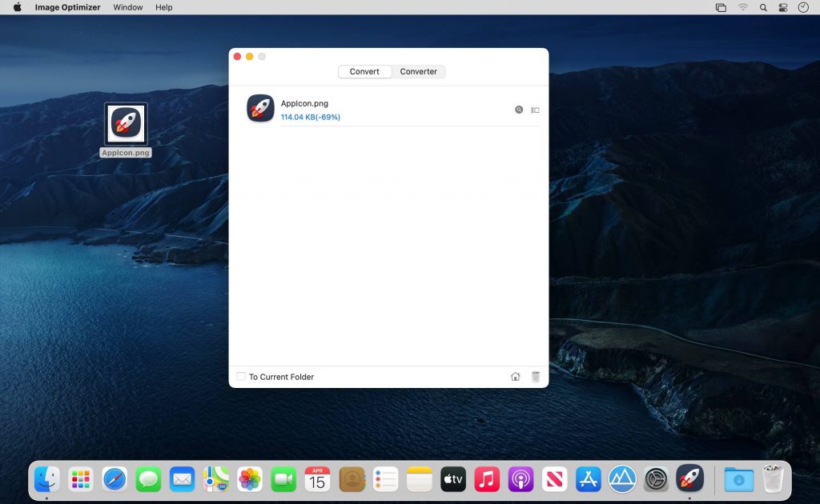Image resolution: width=820 pixels, height=504 pixels.
Task: Launch Podcasts from the Dock
Action: click(521, 479)
